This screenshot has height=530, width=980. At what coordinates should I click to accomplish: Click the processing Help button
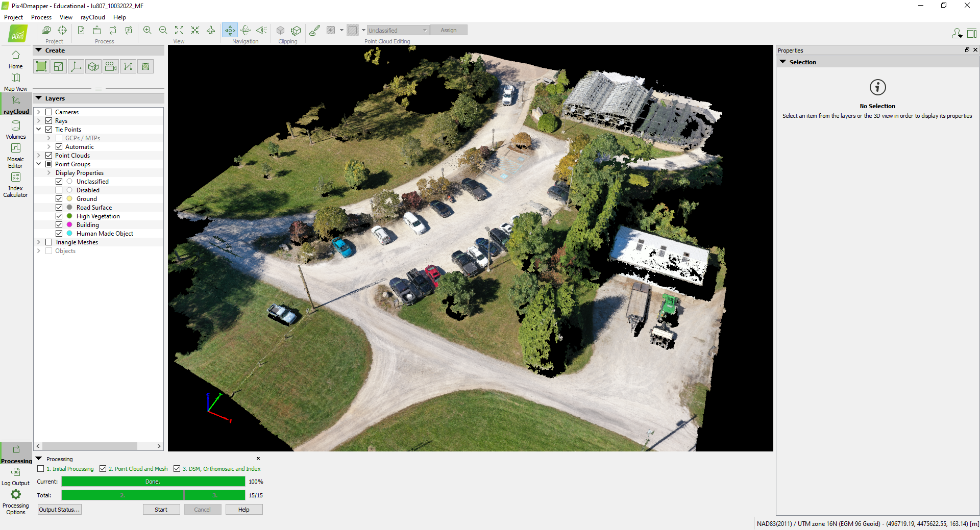click(x=244, y=510)
